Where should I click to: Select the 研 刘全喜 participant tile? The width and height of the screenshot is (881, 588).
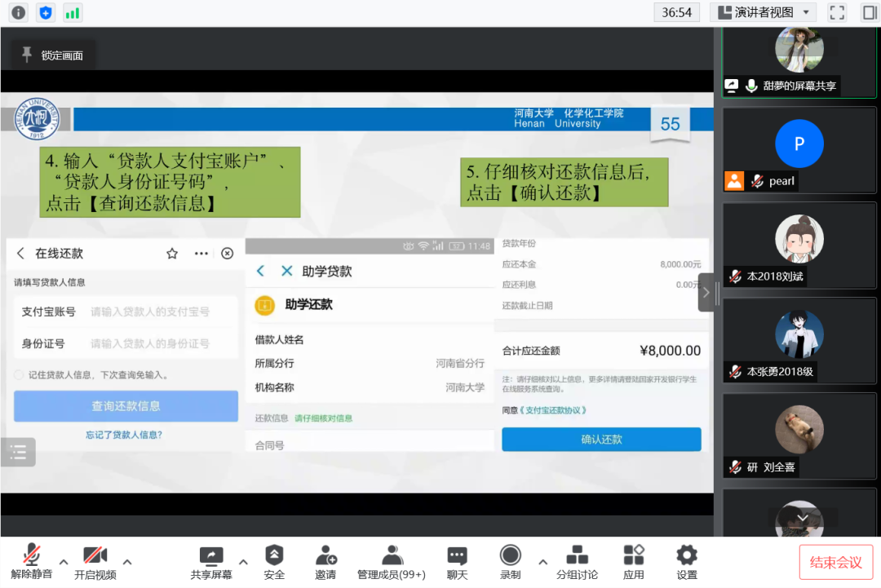(799, 436)
